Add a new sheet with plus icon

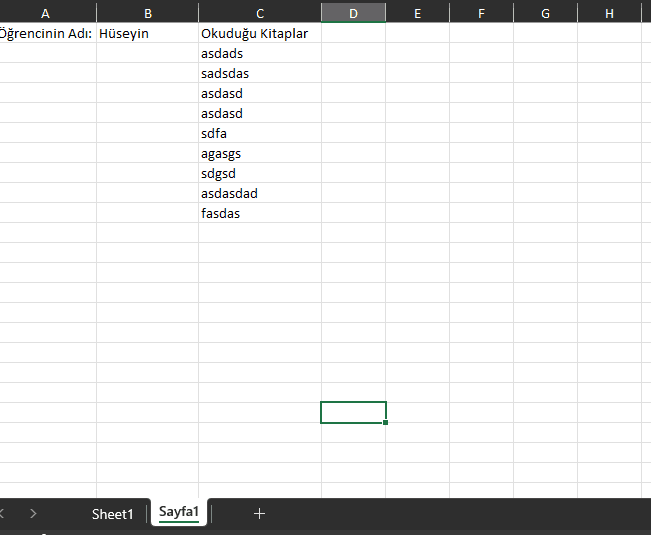coord(259,513)
